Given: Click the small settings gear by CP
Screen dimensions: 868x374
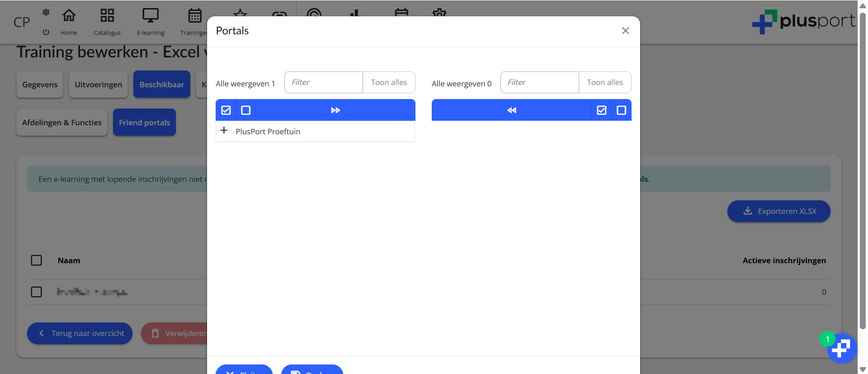Looking at the screenshot, I should 46,12.
